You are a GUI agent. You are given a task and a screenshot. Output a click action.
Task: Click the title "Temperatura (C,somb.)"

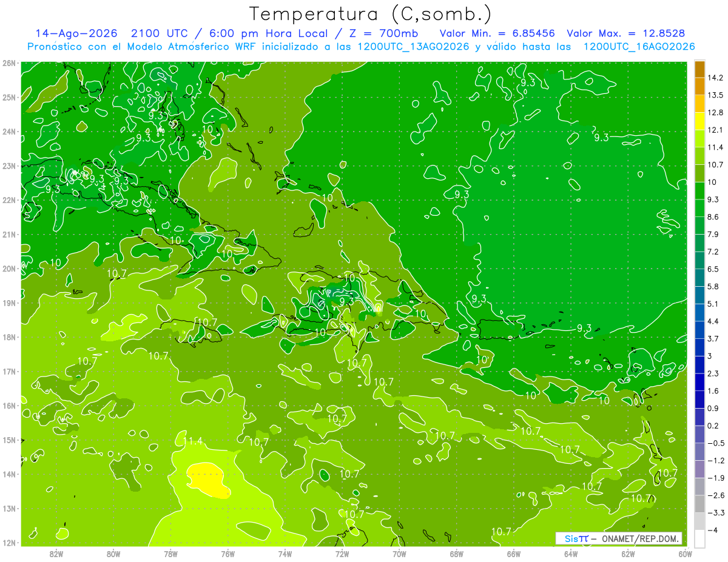371,14
